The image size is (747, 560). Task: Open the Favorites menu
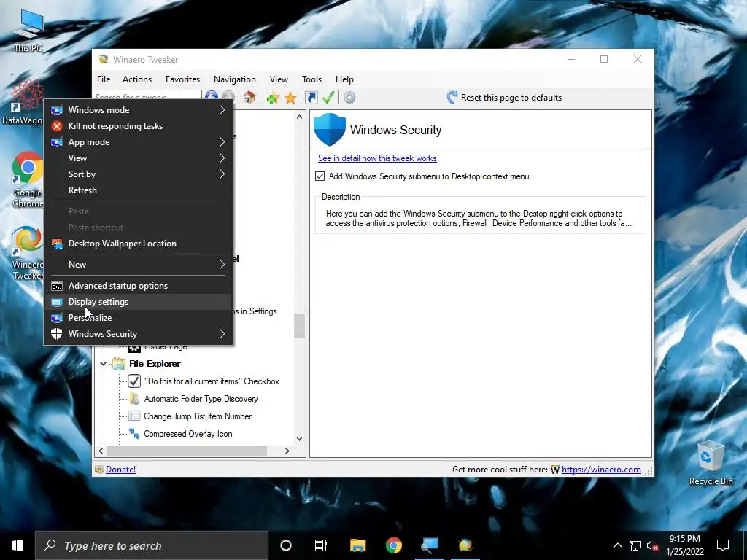[x=182, y=79]
